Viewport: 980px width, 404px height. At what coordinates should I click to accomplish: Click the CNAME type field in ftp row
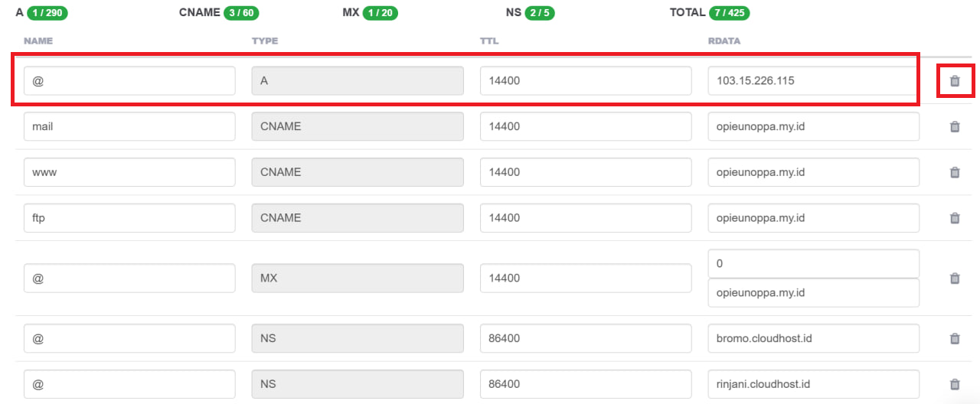(x=358, y=217)
